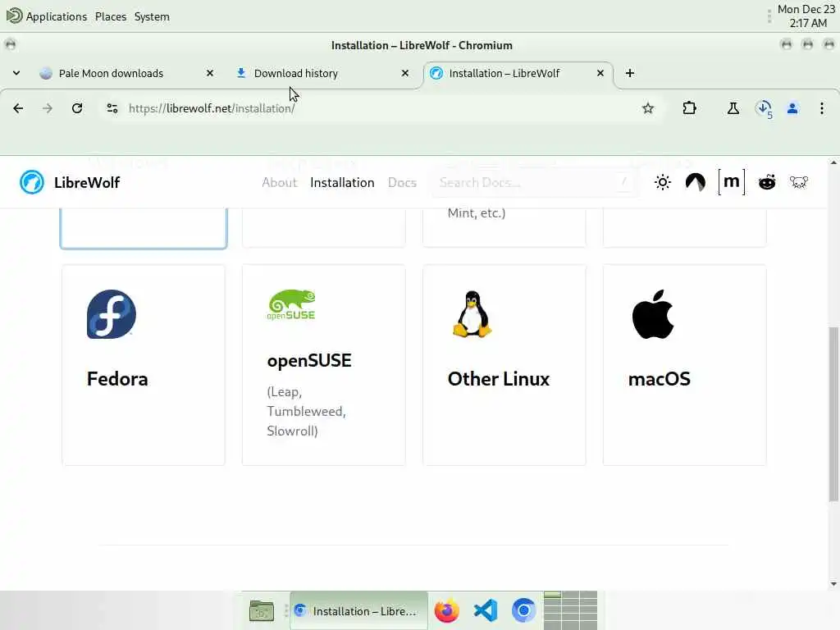Screen dimensions: 840x630
Task: Select the Other Linux card
Action: [504, 365]
